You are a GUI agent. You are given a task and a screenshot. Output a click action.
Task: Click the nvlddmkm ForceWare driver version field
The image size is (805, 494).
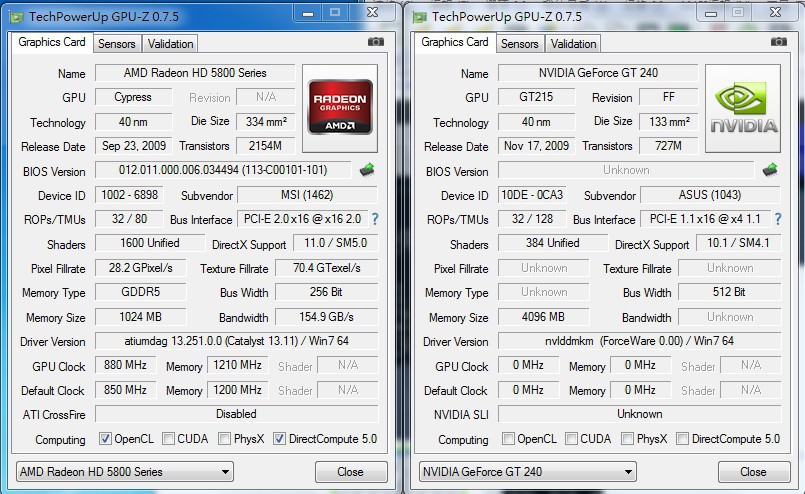coord(640,341)
